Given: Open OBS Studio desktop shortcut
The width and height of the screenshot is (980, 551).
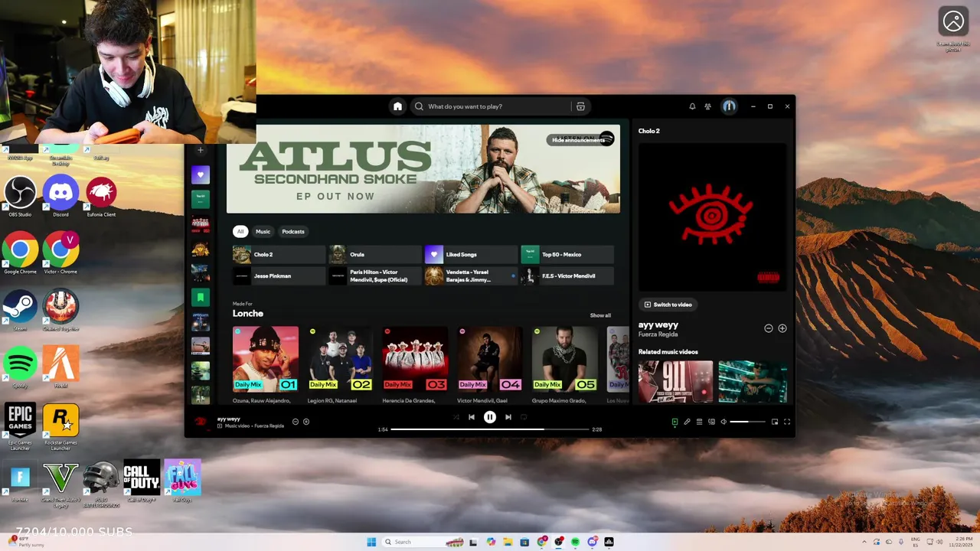Looking at the screenshot, I should [20, 197].
